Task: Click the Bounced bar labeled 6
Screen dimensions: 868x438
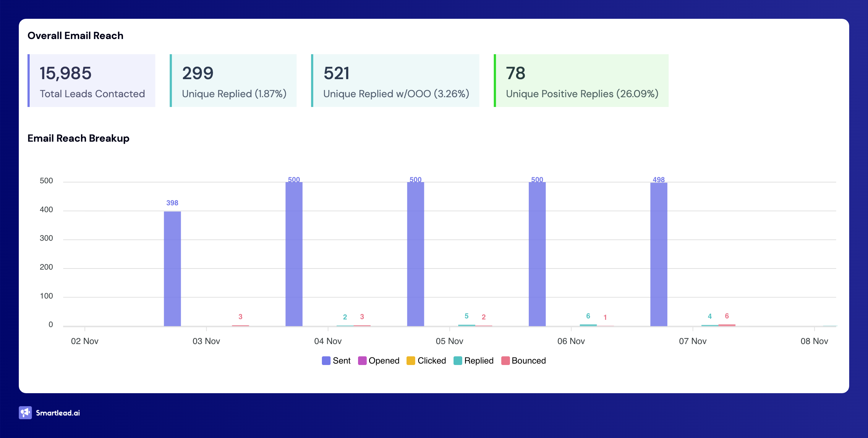Action: point(727,325)
